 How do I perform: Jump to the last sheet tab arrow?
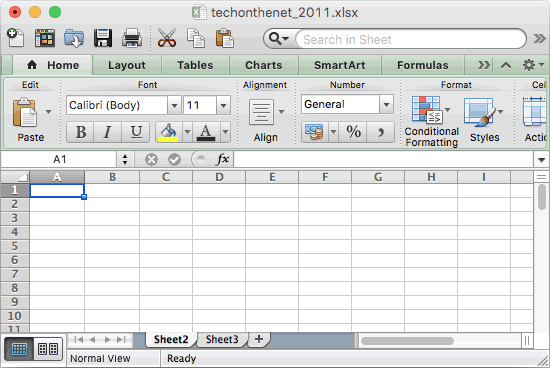coord(121,340)
